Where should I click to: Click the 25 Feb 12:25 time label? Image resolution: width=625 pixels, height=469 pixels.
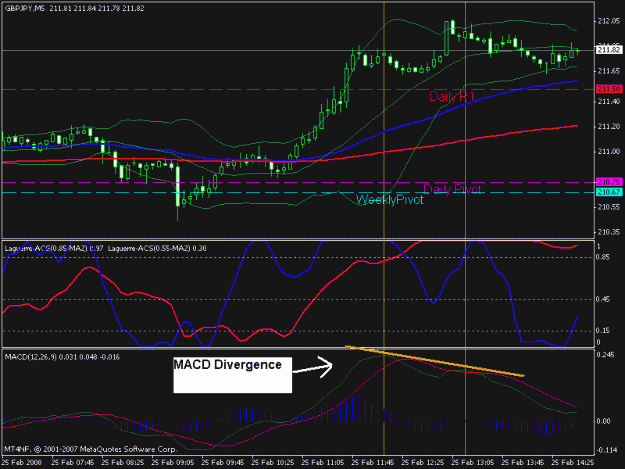coord(423,463)
